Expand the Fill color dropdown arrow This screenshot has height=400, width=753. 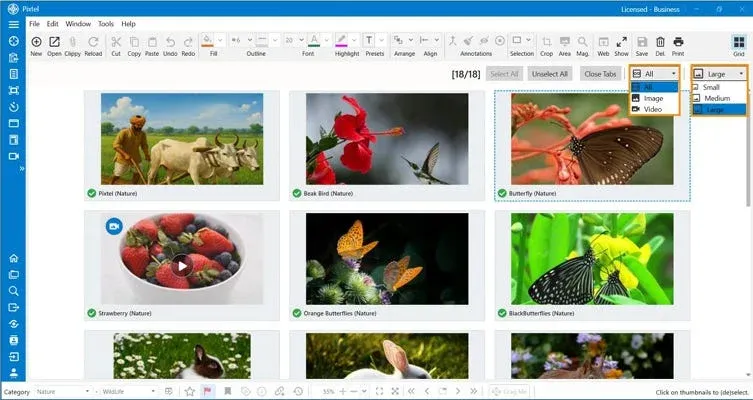coord(221,40)
